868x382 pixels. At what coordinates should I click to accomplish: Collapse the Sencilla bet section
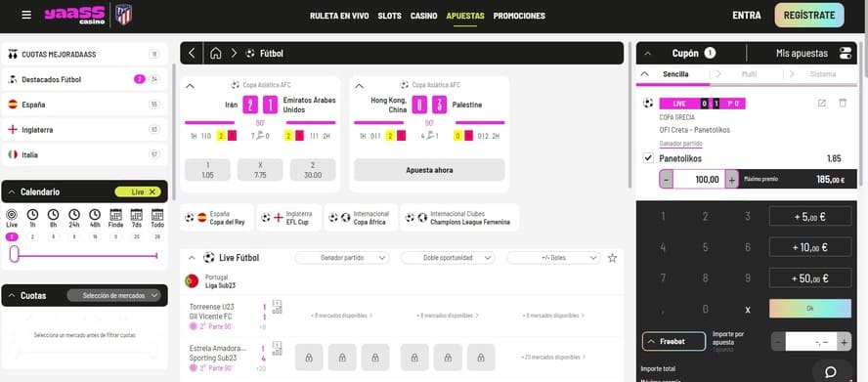pyautogui.click(x=644, y=73)
